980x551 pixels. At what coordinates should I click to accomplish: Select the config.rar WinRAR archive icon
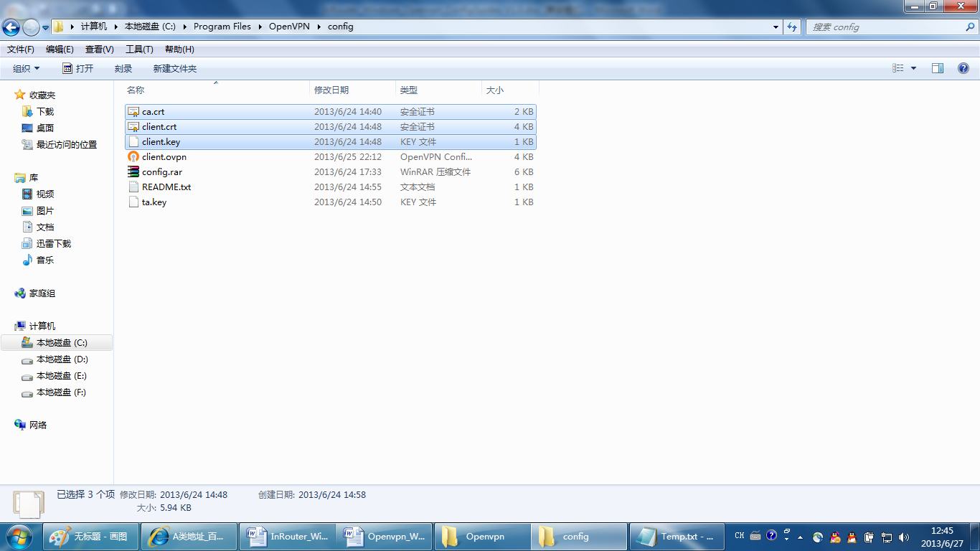(133, 172)
